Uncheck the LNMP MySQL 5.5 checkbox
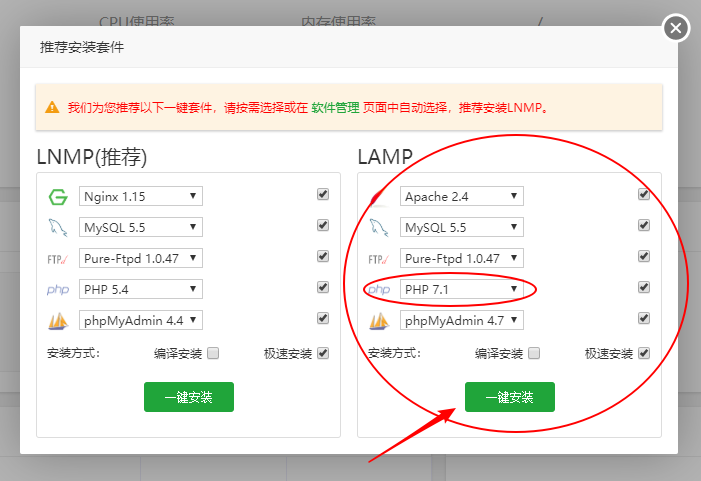701x481 pixels. coord(323,225)
